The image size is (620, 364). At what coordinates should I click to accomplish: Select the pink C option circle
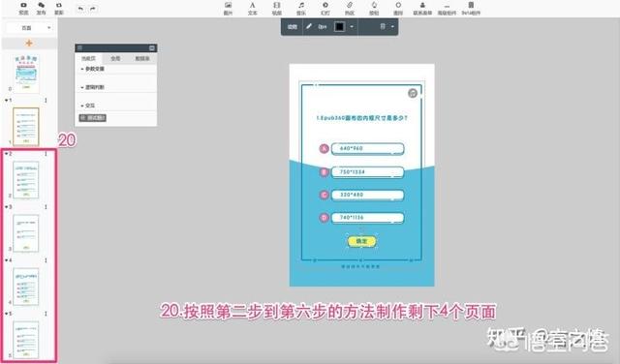point(325,195)
